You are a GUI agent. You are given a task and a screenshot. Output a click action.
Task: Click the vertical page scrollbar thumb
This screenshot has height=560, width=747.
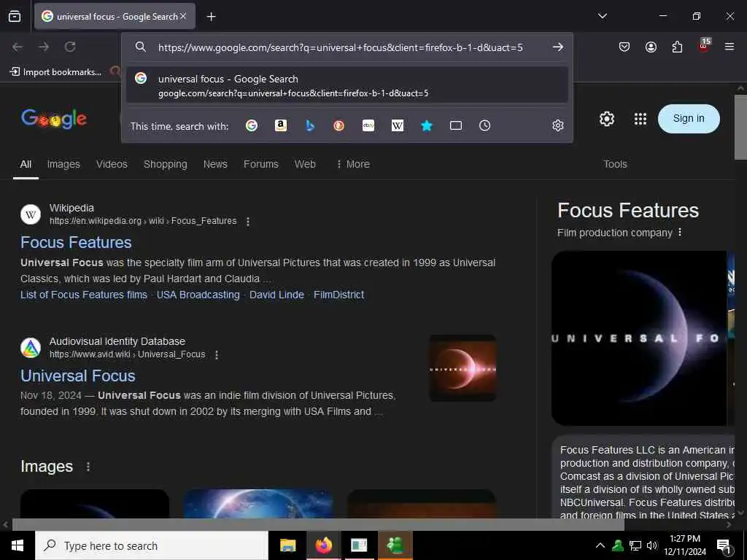pyautogui.click(x=740, y=128)
